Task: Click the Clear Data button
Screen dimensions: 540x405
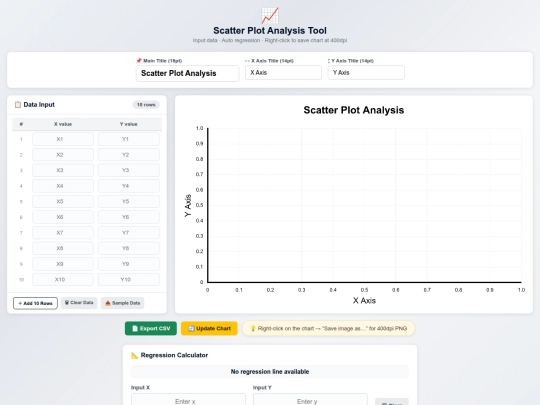Action: click(79, 303)
